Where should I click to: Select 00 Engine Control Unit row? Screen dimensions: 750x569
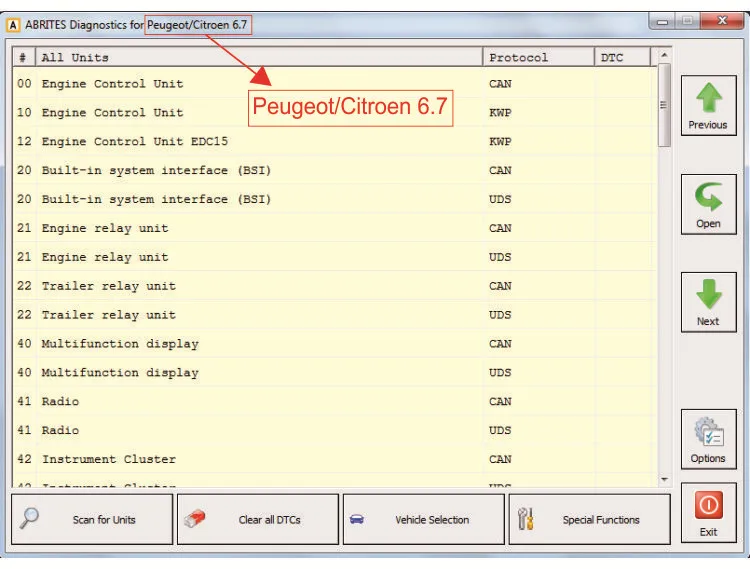tap(335, 84)
